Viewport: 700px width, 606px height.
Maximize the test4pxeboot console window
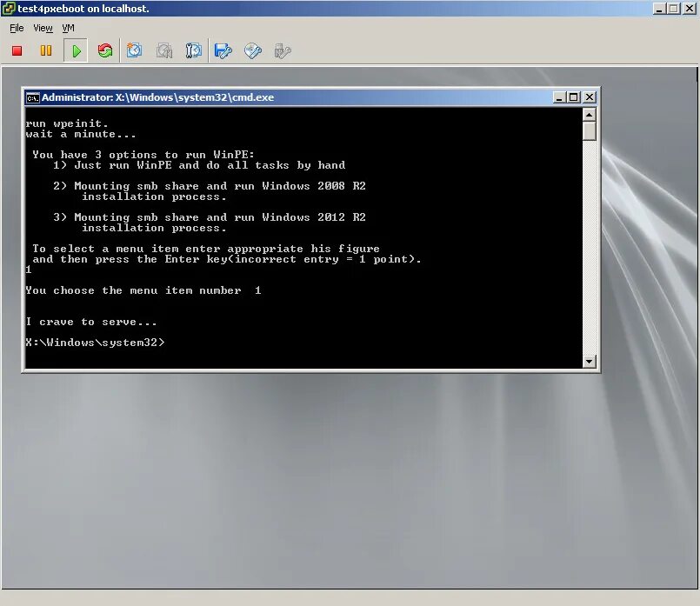point(674,9)
